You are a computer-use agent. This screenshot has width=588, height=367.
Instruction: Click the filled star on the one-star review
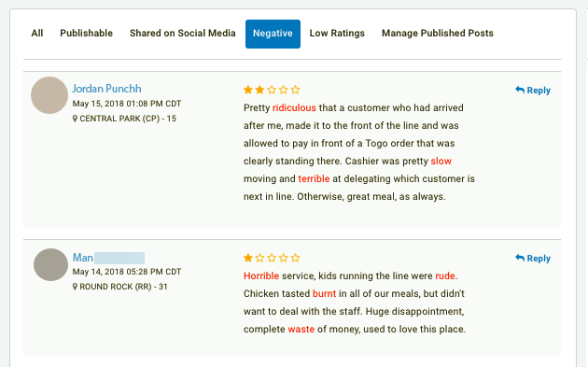tap(248, 258)
